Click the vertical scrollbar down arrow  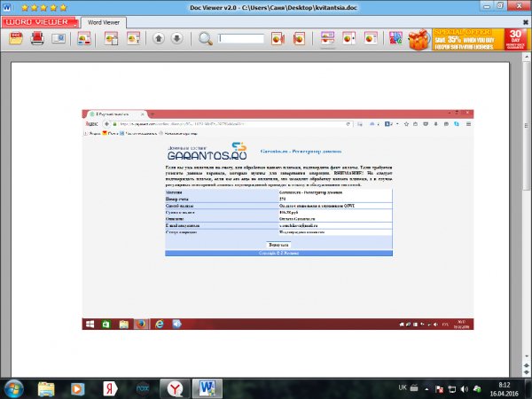coord(527,356)
